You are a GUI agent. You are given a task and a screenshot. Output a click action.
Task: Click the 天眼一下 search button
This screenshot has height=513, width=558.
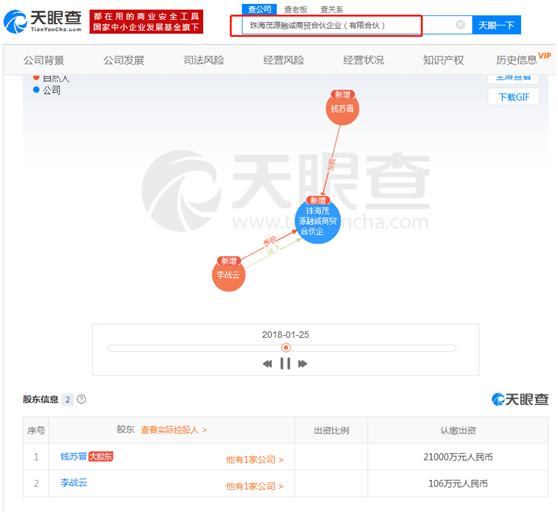[496, 25]
